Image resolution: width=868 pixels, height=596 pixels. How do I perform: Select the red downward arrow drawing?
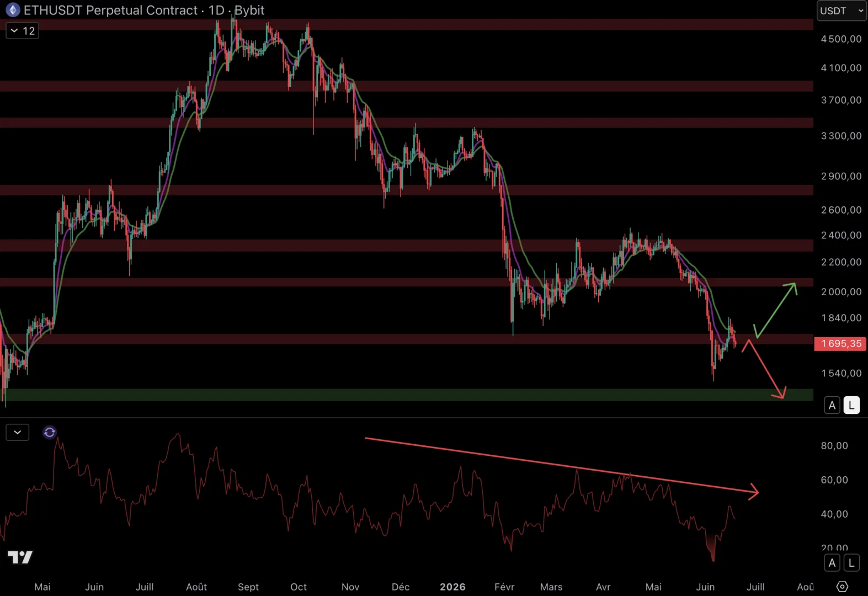(764, 369)
